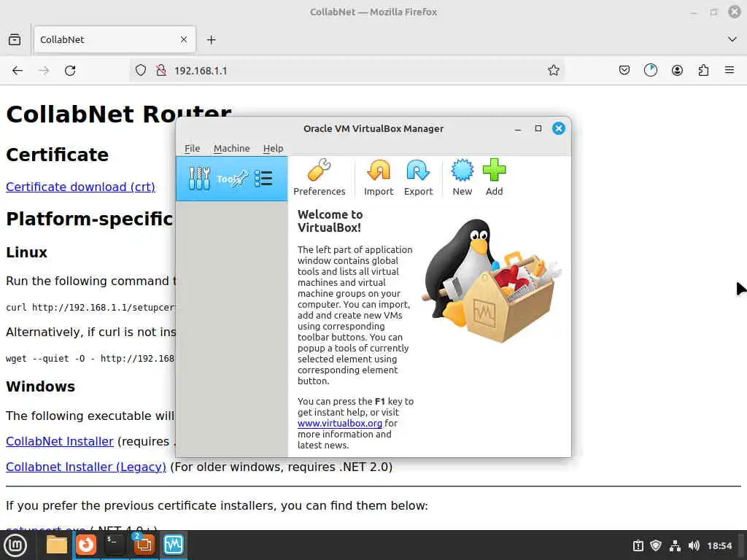The height and width of the screenshot is (560, 747).
Task: Open the VirtualBox Machine menu
Action: (x=231, y=148)
